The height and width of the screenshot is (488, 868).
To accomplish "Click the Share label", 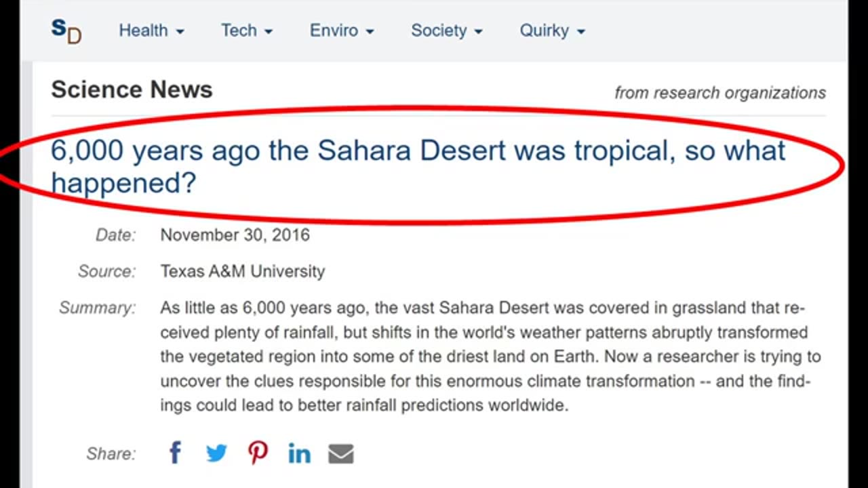I will click(x=111, y=453).
